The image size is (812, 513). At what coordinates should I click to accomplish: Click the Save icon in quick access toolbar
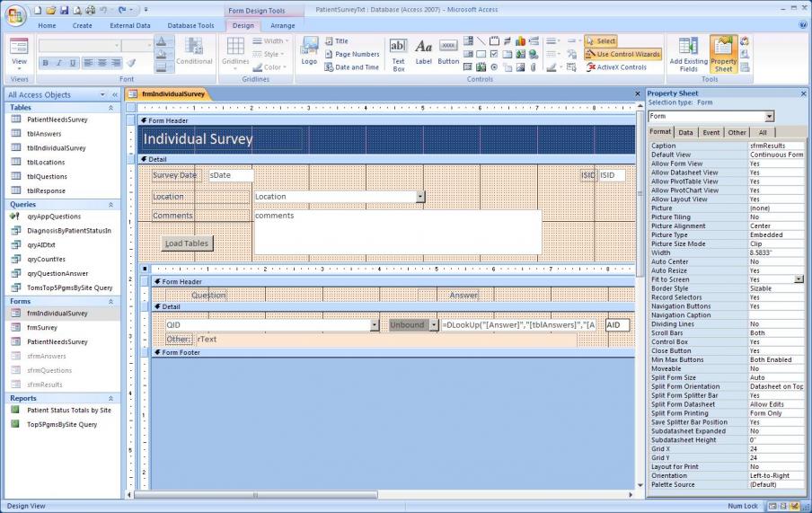coord(64,10)
